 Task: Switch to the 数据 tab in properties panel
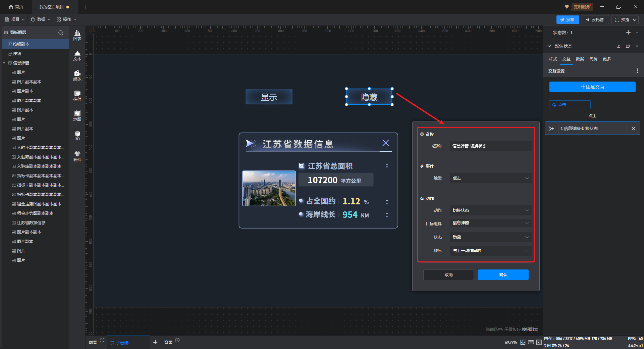pos(580,59)
